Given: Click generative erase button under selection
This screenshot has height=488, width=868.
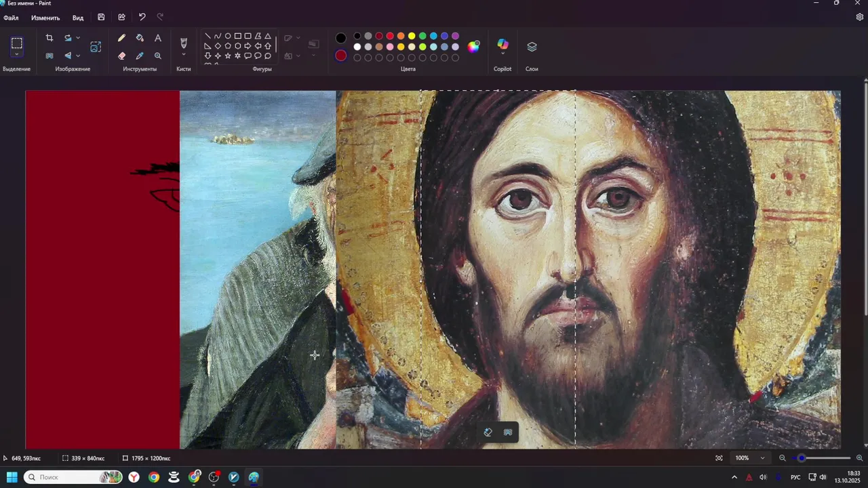Looking at the screenshot, I should coord(488,432).
